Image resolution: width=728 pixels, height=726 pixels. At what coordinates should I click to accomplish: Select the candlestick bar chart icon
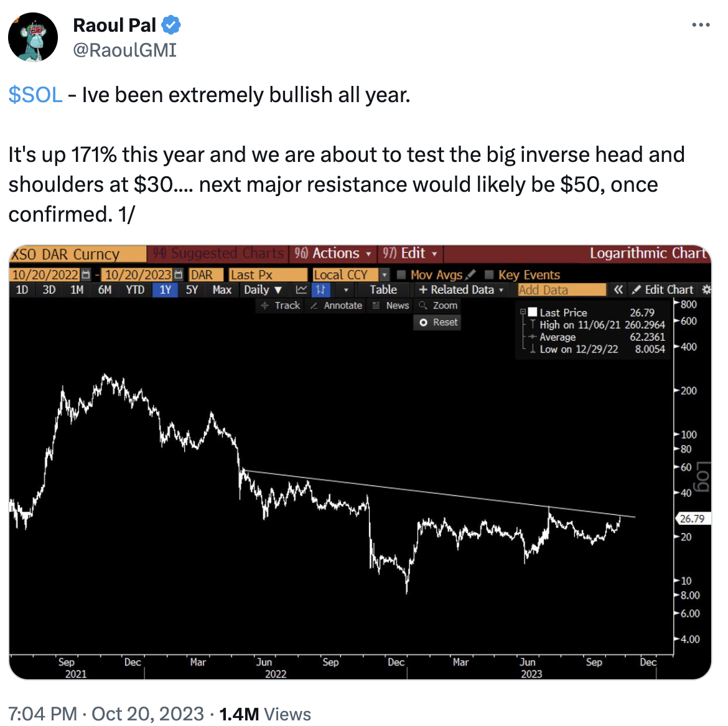(x=320, y=290)
